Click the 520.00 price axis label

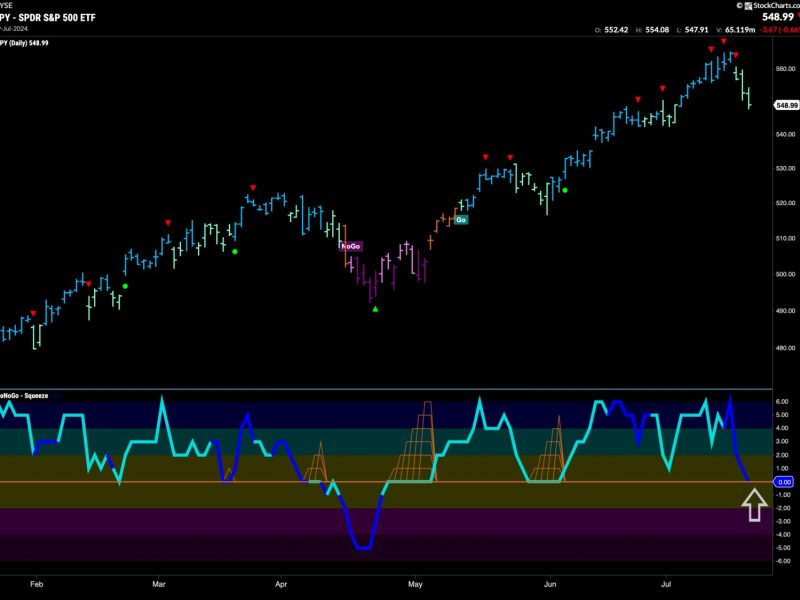pos(785,203)
